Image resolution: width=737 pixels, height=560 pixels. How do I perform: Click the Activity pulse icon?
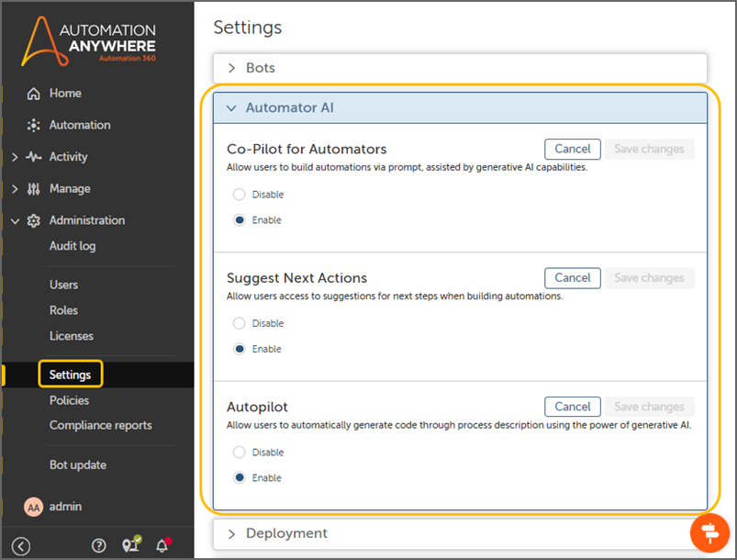pyautogui.click(x=33, y=157)
